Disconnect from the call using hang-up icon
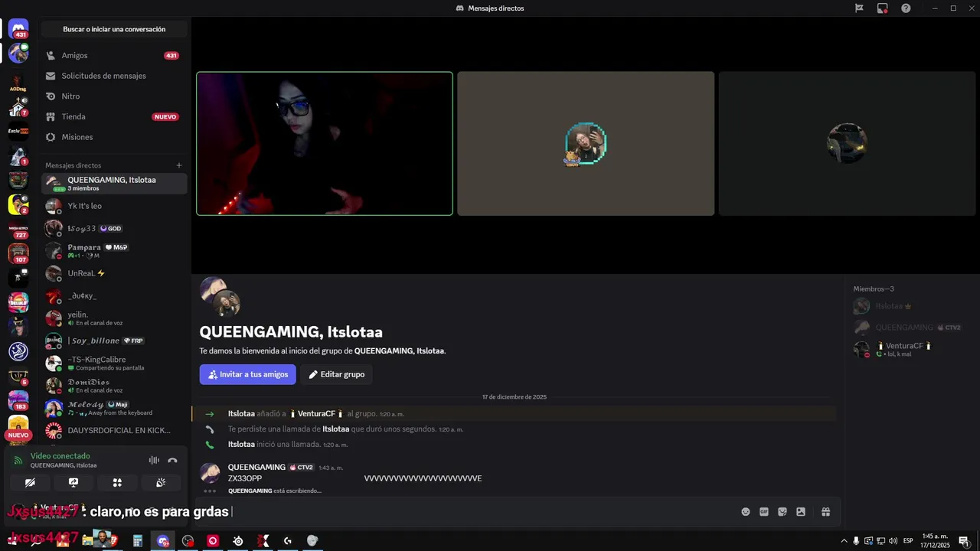This screenshot has height=551, width=980. pos(172,460)
